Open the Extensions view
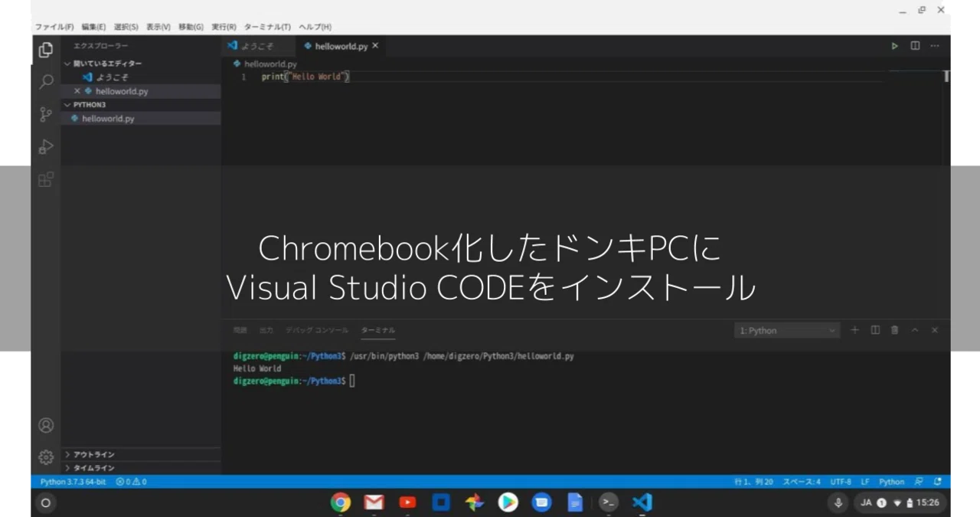 point(46,180)
